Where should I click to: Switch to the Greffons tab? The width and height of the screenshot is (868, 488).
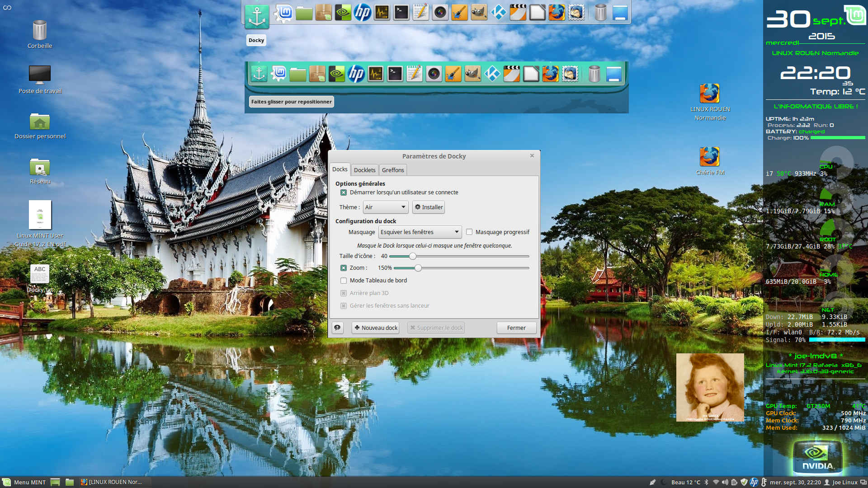[x=392, y=170]
